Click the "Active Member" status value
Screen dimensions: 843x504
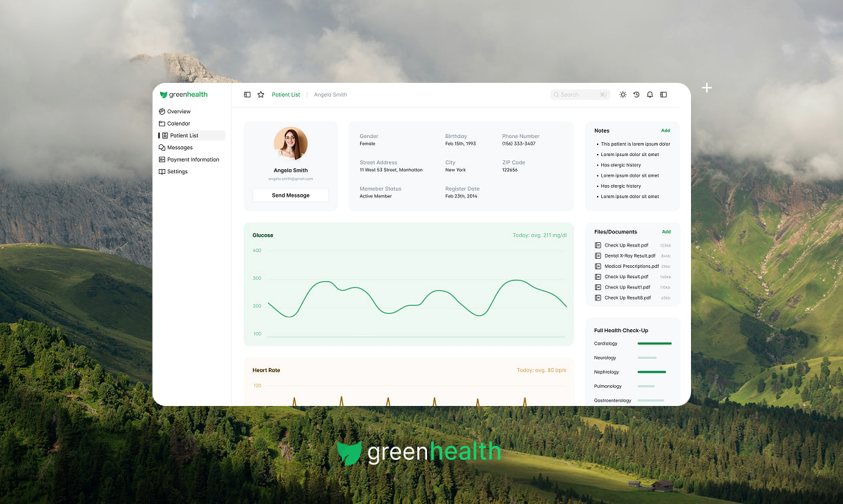tap(375, 196)
